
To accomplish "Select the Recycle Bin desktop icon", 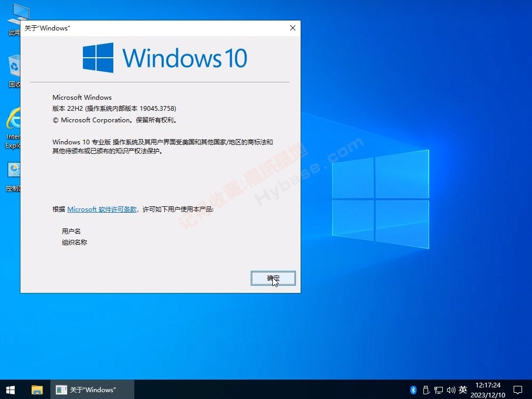I will [x=14, y=71].
